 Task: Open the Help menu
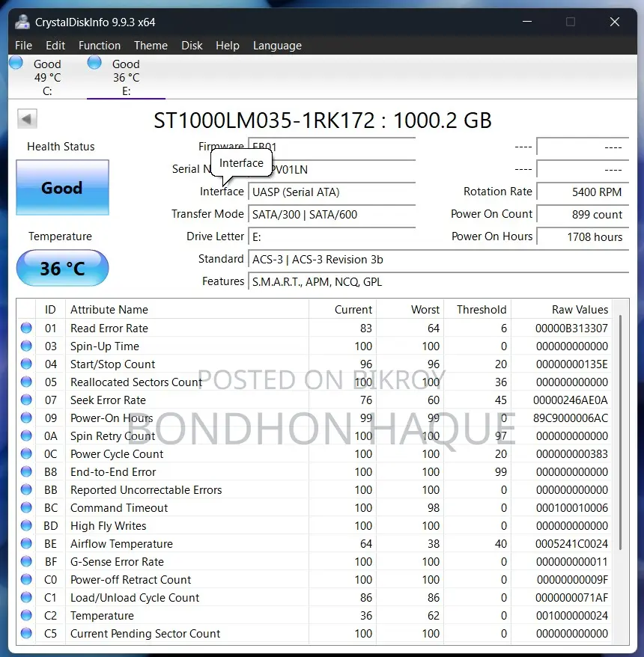pyautogui.click(x=227, y=45)
